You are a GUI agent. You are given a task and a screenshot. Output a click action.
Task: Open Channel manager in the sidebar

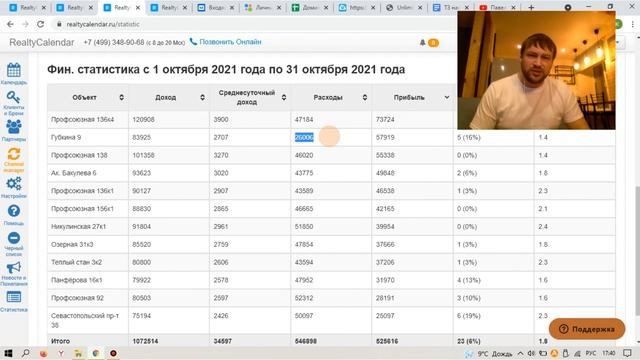pyautogui.click(x=13, y=160)
